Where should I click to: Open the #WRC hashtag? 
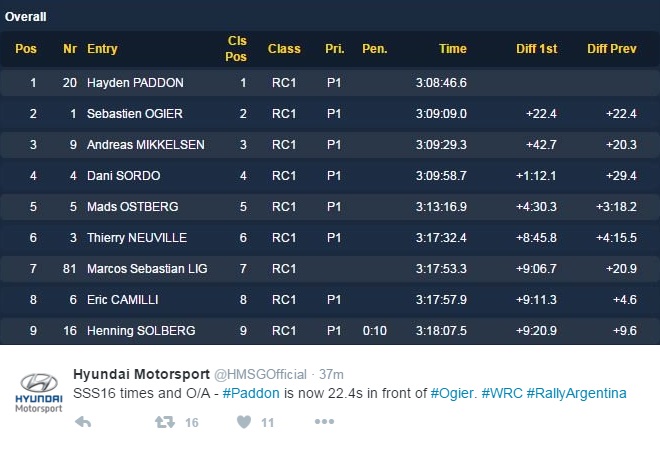click(x=500, y=393)
